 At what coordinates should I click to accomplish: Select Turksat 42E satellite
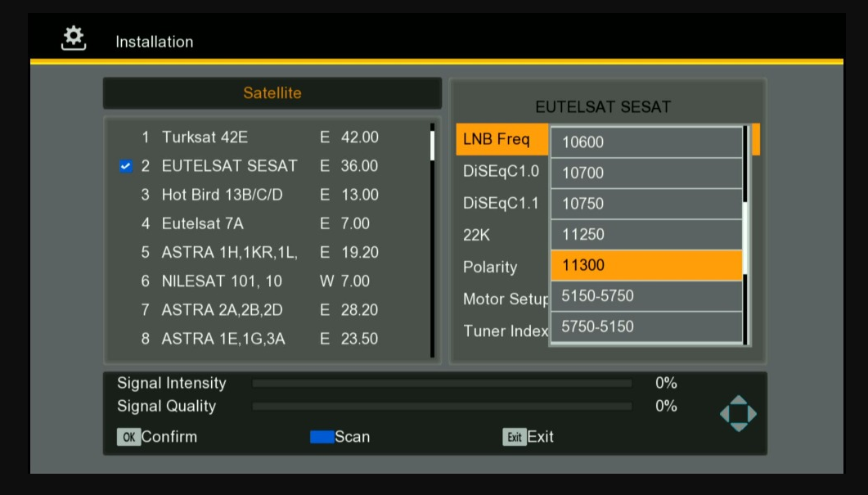(x=205, y=137)
